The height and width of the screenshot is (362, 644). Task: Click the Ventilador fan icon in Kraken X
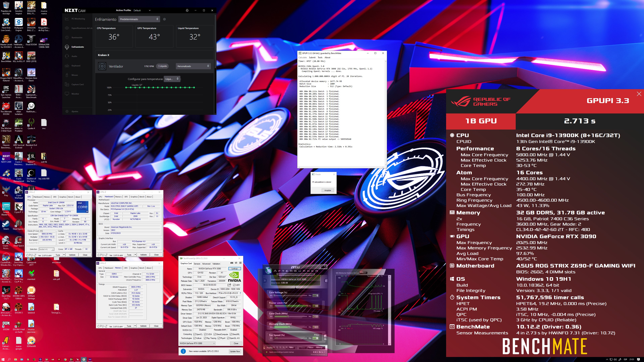[x=102, y=66]
